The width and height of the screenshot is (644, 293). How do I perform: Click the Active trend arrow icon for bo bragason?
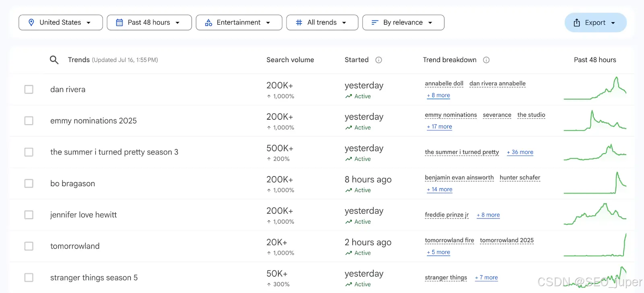[349, 190]
